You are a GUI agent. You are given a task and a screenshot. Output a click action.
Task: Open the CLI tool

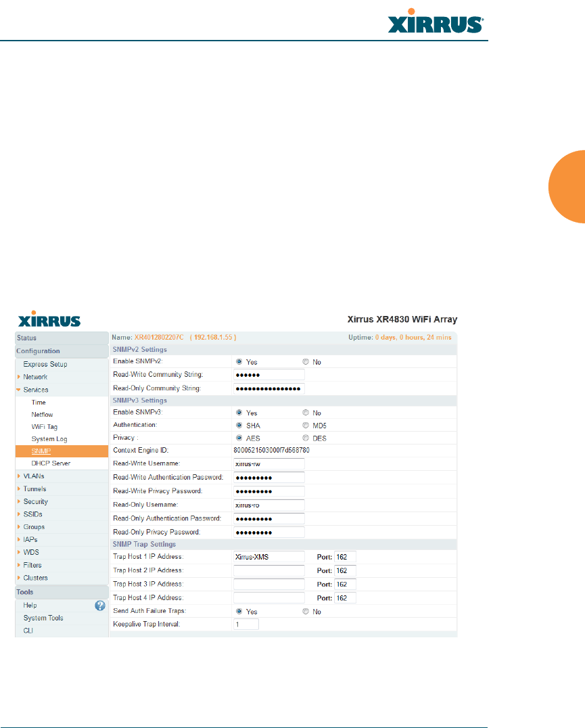[x=28, y=631]
